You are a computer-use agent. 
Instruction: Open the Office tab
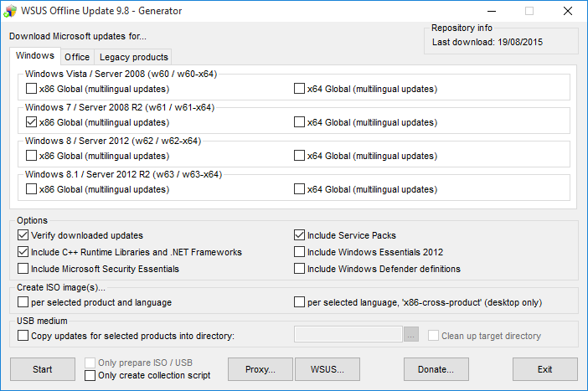click(x=77, y=57)
